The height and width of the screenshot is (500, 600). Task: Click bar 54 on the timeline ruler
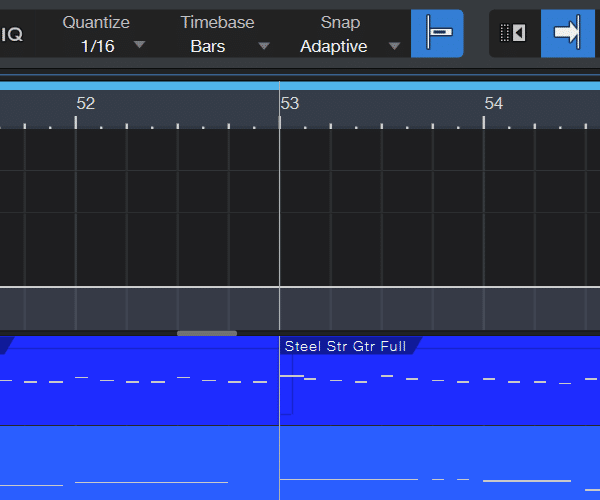tap(494, 103)
